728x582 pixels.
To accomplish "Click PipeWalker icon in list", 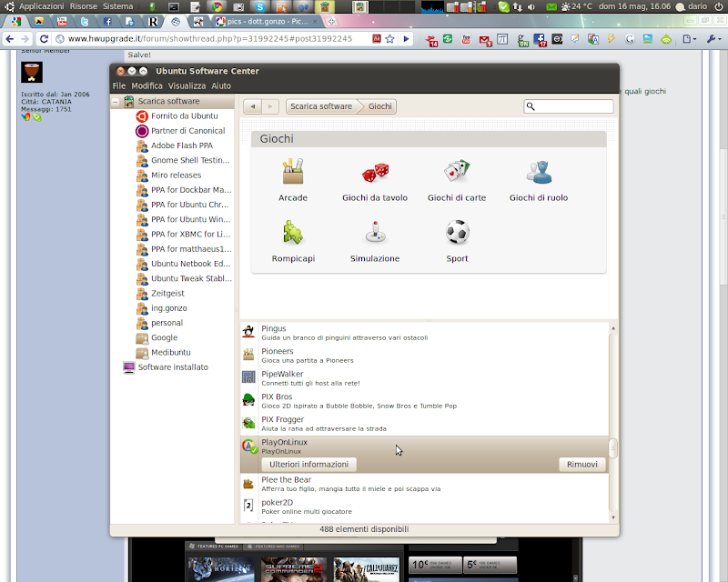I will (248, 376).
